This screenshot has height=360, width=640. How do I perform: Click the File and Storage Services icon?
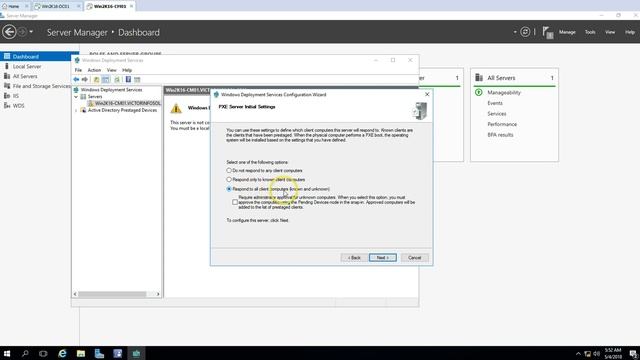pos(7,86)
